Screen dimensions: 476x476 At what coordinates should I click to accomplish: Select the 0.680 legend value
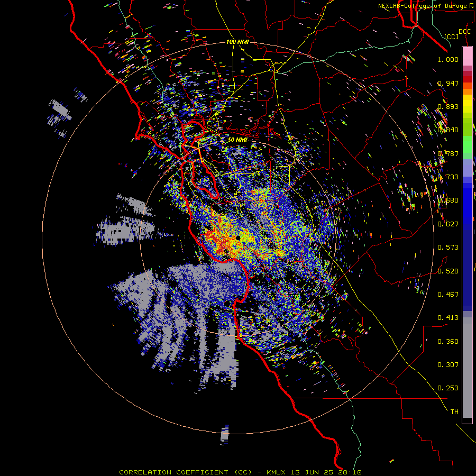click(448, 200)
